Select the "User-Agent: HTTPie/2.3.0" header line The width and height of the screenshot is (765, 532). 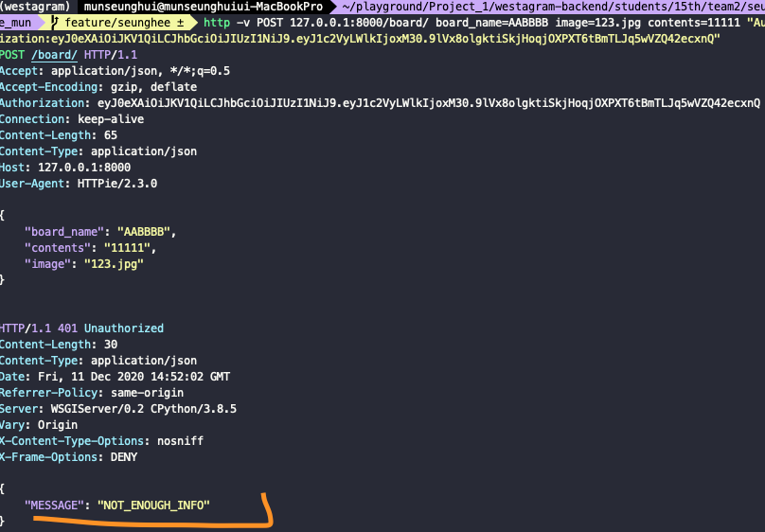click(79, 184)
